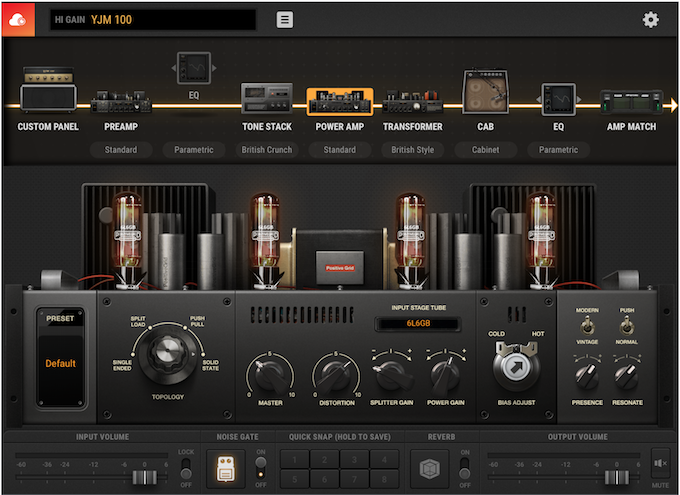680x495 pixels.
Task: Click the right arrow on upper EQ module
Action: point(214,68)
